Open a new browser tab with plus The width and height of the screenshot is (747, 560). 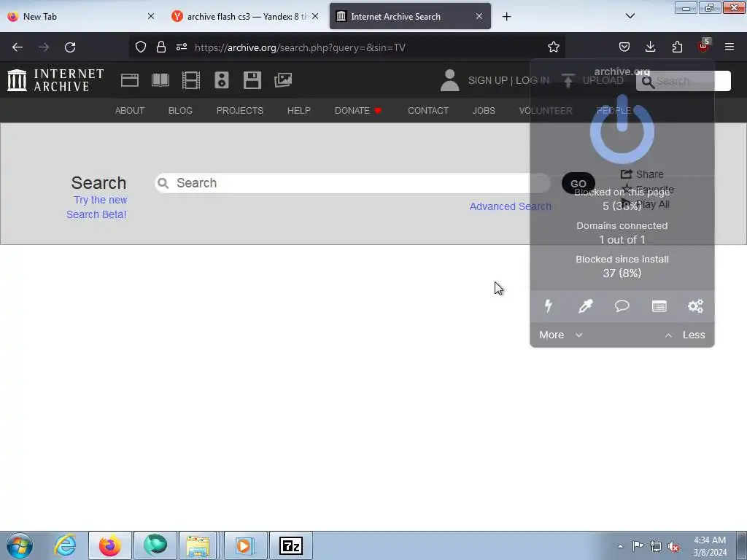(x=506, y=17)
